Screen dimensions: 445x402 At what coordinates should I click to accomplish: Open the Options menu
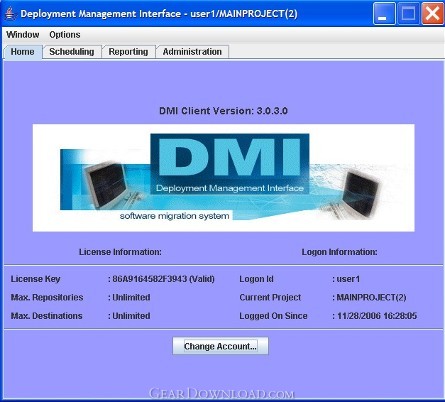tap(65, 35)
